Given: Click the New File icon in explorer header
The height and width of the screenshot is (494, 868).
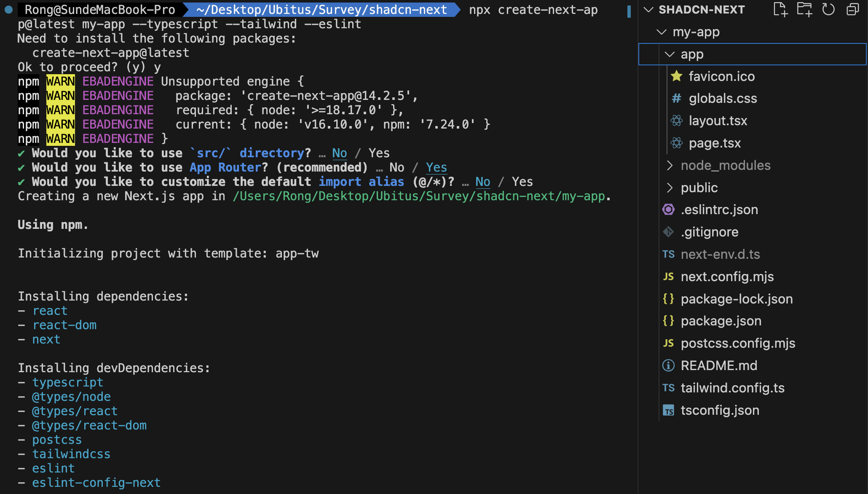Looking at the screenshot, I should (x=780, y=9).
